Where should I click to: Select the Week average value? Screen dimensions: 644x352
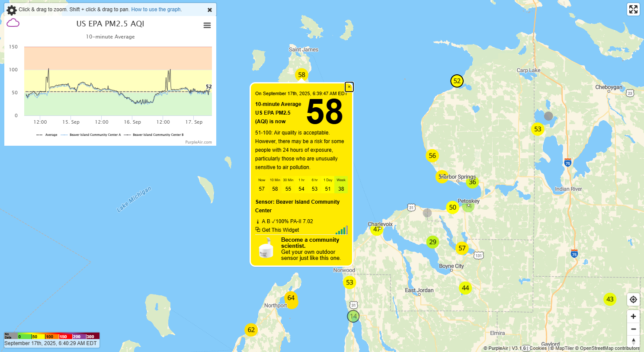pyautogui.click(x=341, y=189)
